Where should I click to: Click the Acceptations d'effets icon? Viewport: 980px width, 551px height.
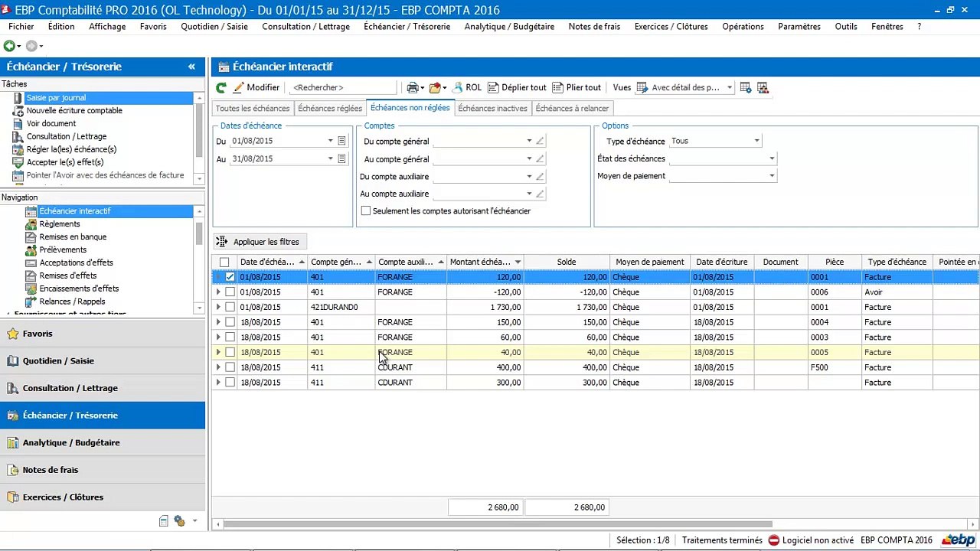pyautogui.click(x=31, y=263)
